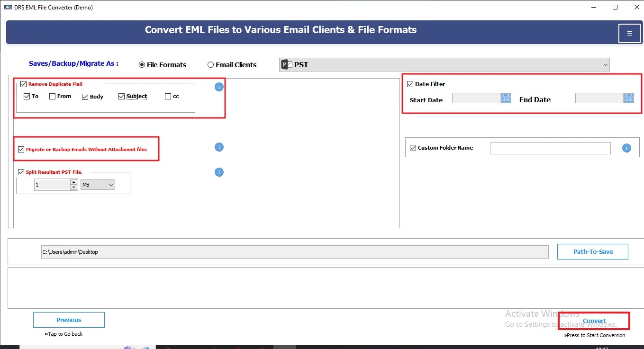
Task: Check the cc duplicate criteria checkbox
Action: click(x=168, y=97)
